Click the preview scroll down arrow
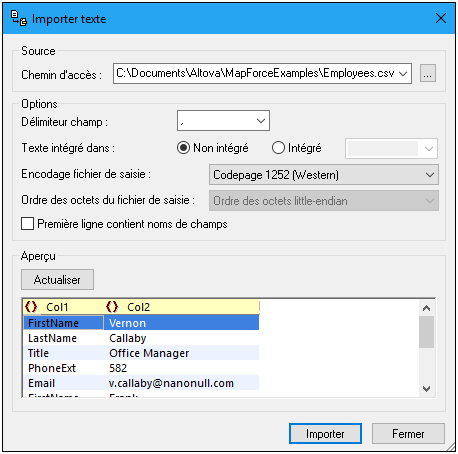The image size is (458, 454). 426,389
